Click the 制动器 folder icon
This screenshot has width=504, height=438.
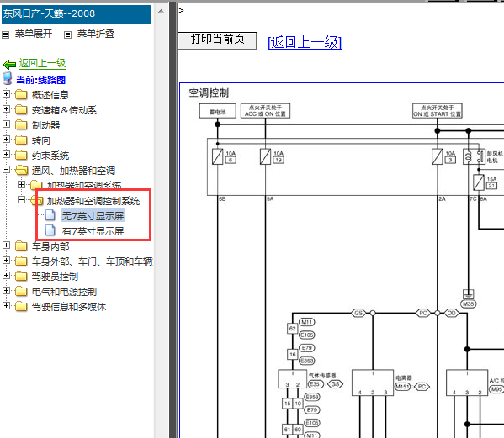click(21, 124)
